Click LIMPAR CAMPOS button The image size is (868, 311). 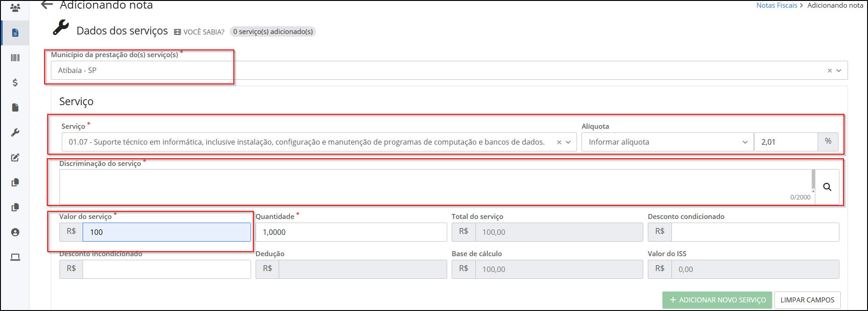pos(807,300)
